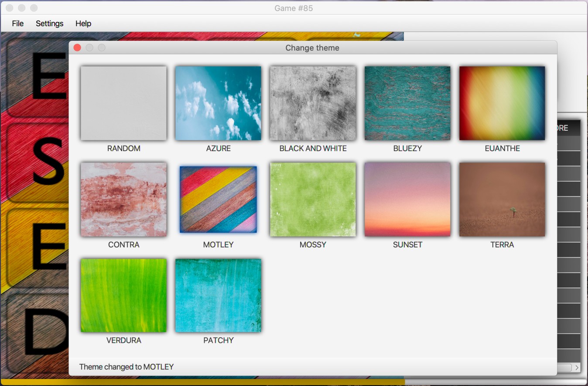This screenshot has width=588, height=386.
Task: Select the RANDOM theme thumbnail
Action: point(123,103)
